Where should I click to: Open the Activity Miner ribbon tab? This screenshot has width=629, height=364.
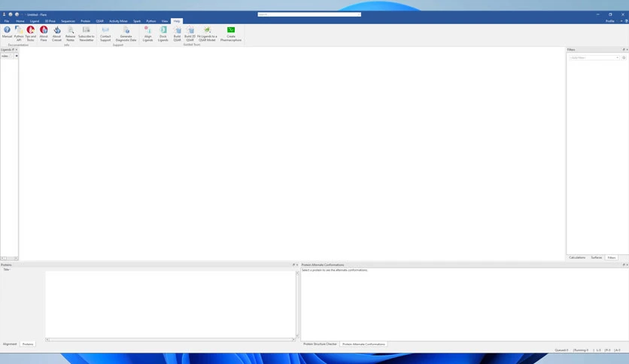click(x=118, y=21)
